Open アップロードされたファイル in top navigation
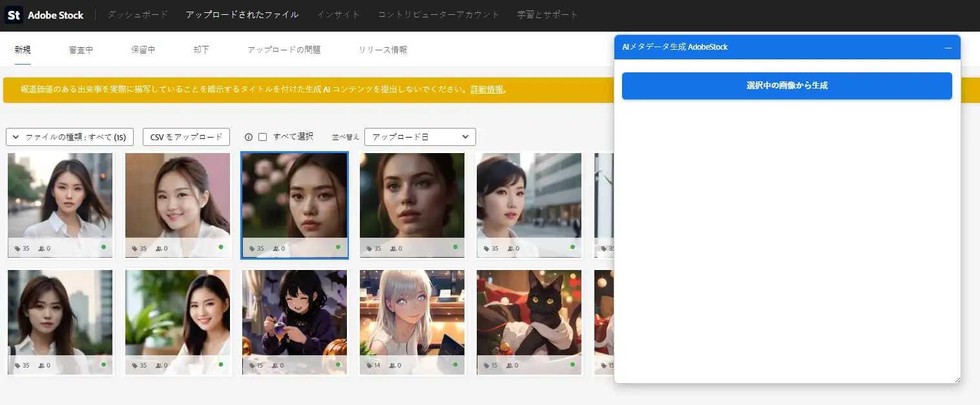Screen dimensions: 980x405 242,14
